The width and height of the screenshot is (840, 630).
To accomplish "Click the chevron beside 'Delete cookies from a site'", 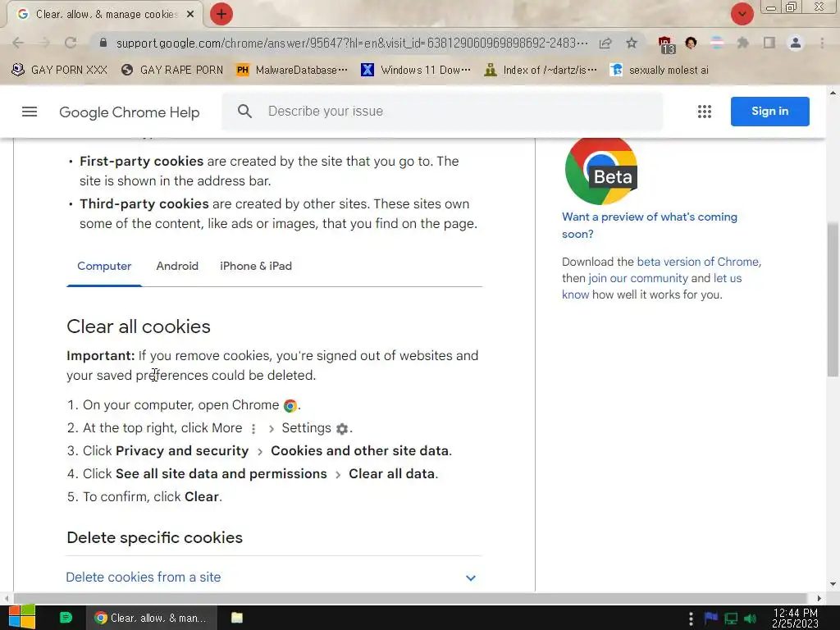I will pyautogui.click(x=470, y=578).
